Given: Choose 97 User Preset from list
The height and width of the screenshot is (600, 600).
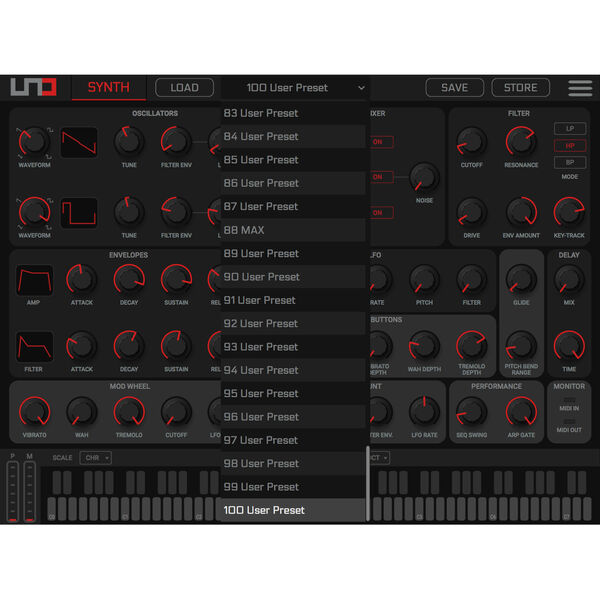Looking at the screenshot, I should [293, 440].
